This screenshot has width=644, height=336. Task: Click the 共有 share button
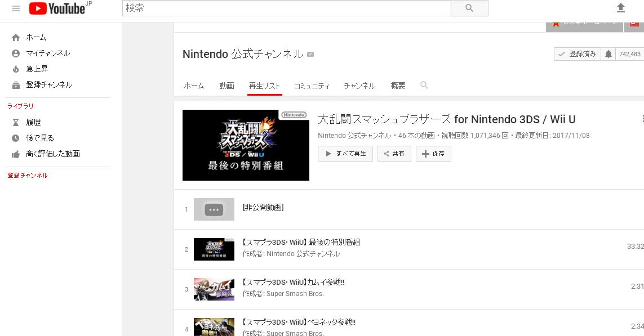[x=394, y=154]
